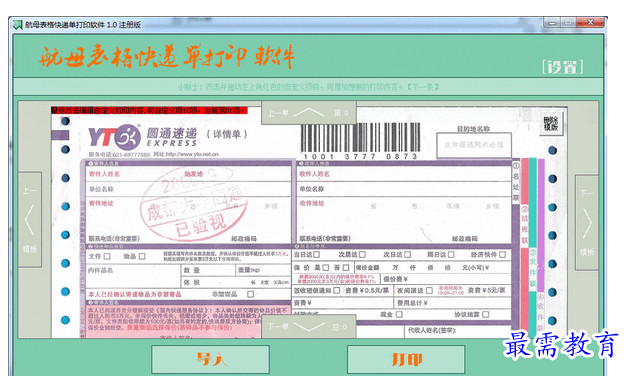The image size is (627, 376).
Task: Switch to next template with right chevron
Action: pyautogui.click(x=587, y=222)
